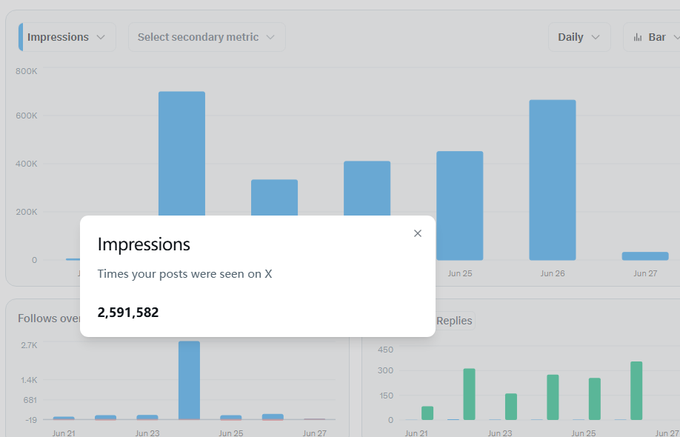Click the total value 2,591,582
Viewport: 680px width, 437px height.
click(128, 313)
